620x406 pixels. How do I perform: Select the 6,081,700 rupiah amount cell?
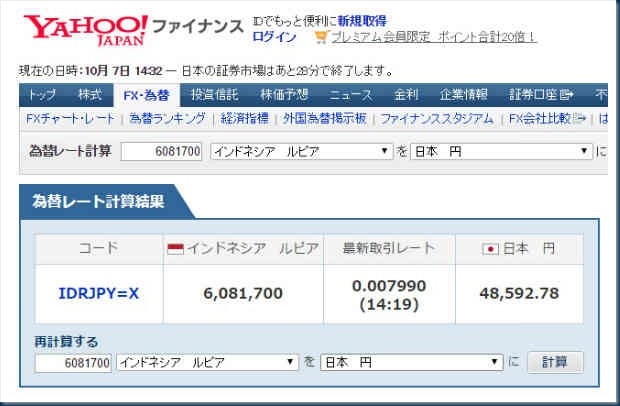click(243, 293)
